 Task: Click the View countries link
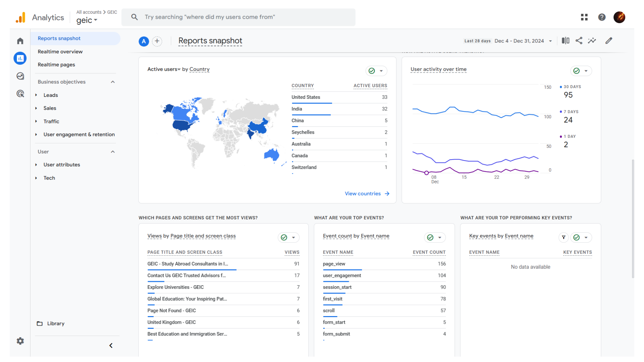(x=363, y=194)
